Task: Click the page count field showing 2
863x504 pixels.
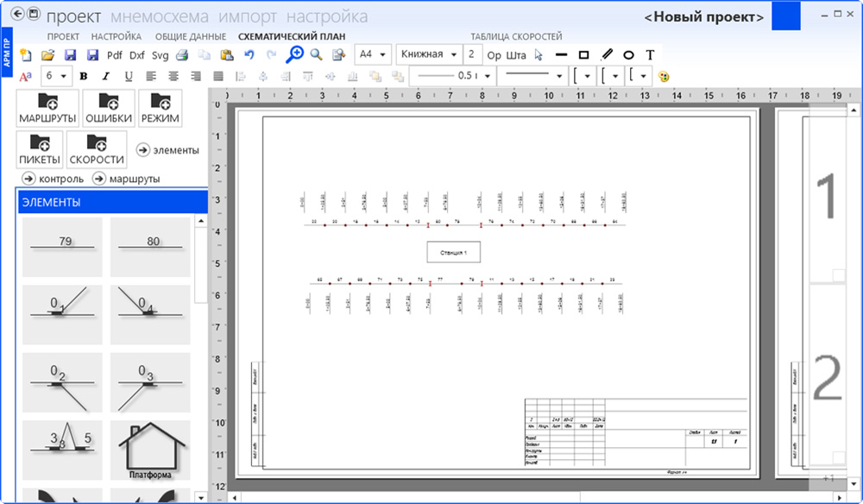Action: (473, 54)
